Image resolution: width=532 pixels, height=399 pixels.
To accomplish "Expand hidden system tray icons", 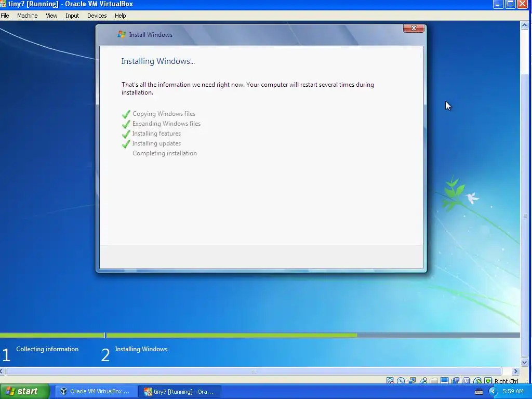I will click(x=493, y=391).
